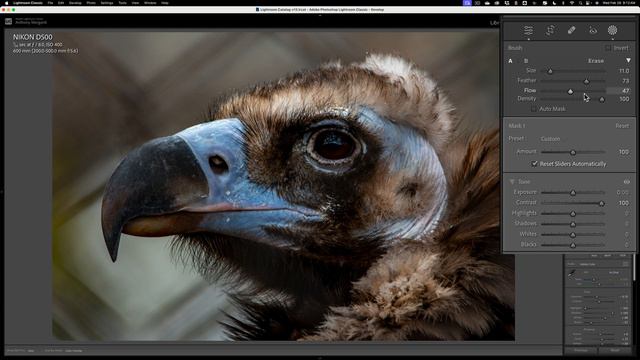This screenshot has width=640, height=360.
Task: Click the Previous button in Develop panel
Action: 581,350
